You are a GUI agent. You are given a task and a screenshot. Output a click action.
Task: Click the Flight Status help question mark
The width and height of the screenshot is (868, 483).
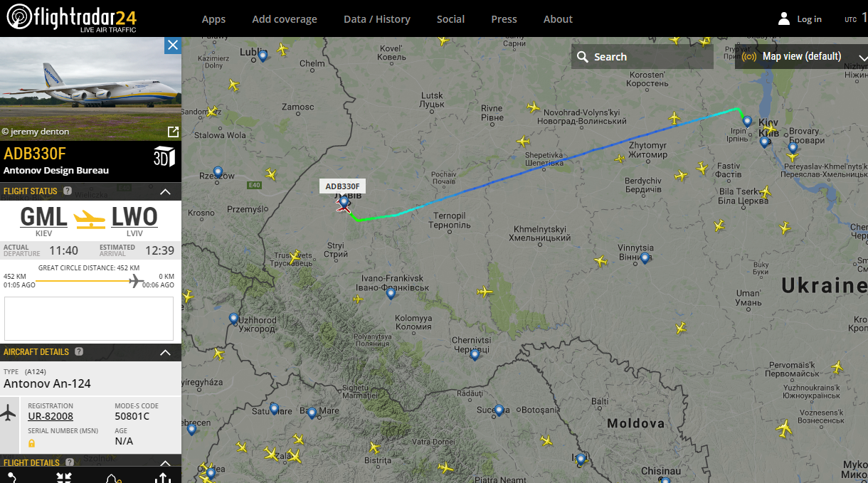(x=68, y=191)
